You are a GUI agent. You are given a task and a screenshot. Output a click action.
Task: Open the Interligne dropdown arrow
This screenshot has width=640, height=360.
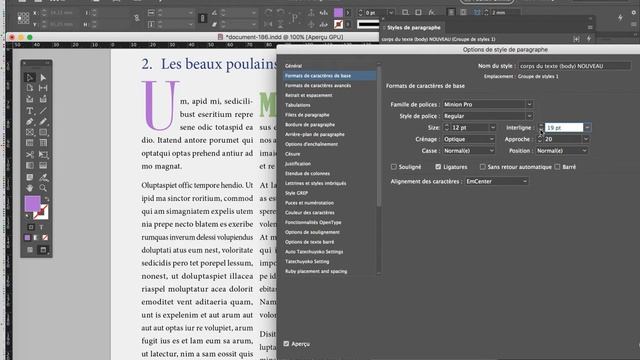pos(587,127)
